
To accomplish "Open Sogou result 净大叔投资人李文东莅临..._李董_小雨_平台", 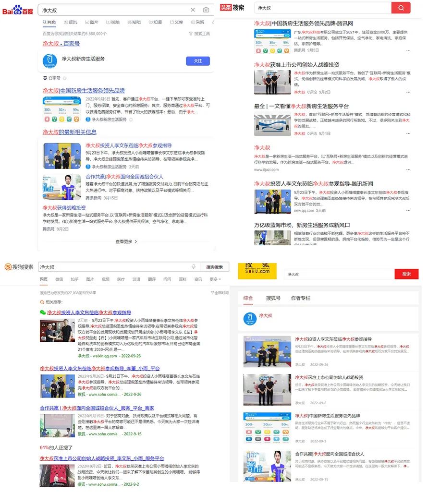I will 100,368.
